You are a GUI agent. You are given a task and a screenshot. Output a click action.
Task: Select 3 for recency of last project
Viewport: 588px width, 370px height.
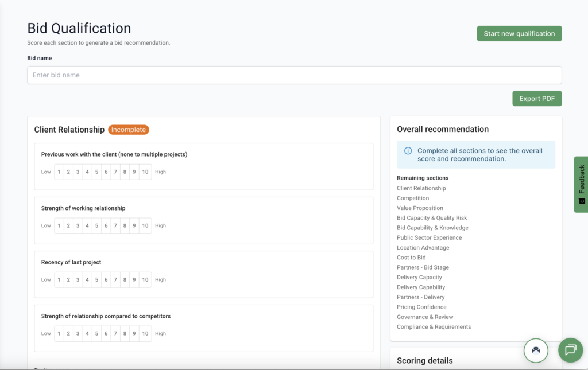click(78, 280)
